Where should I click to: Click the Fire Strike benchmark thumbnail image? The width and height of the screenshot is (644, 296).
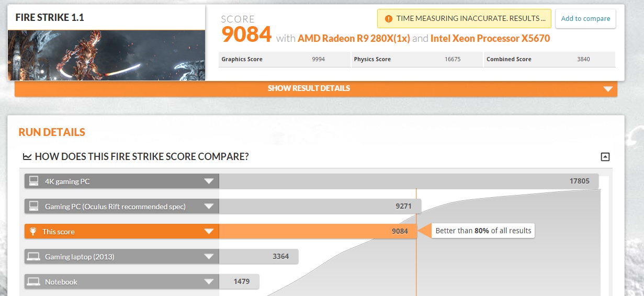pos(106,55)
